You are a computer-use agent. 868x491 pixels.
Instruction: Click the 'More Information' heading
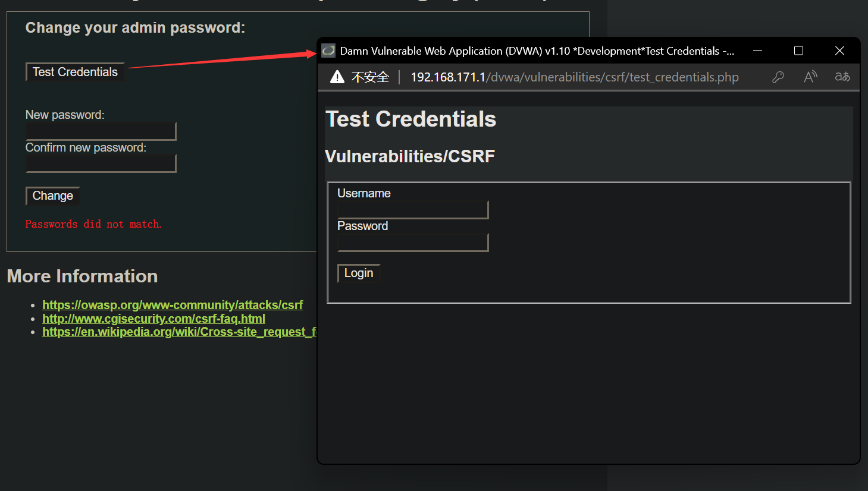tap(82, 276)
